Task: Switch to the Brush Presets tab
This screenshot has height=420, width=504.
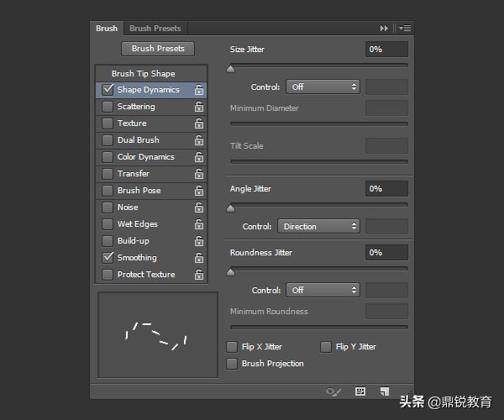Action: click(155, 29)
